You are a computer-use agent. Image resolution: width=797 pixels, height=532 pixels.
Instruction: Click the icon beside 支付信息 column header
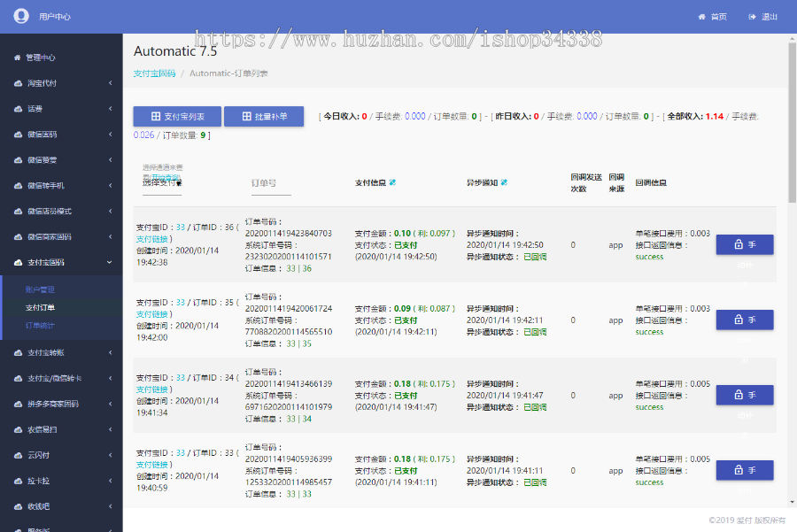[x=392, y=182]
